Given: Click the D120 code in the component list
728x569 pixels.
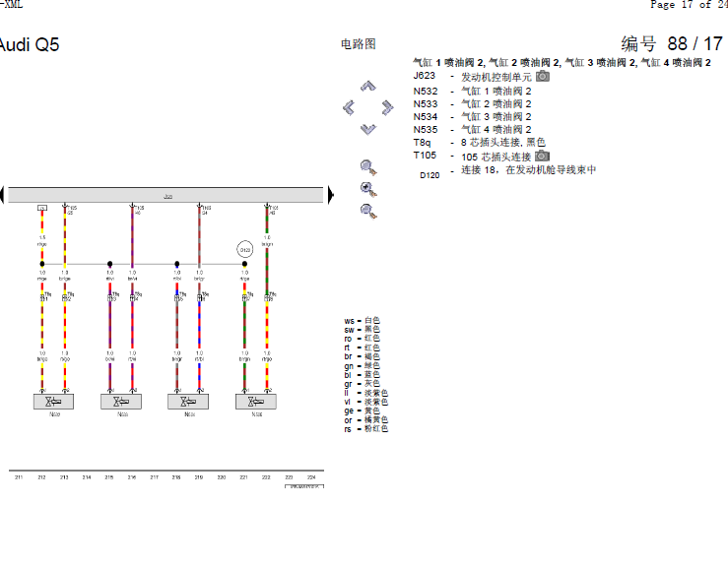Looking at the screenshot, I should [430, 175].
